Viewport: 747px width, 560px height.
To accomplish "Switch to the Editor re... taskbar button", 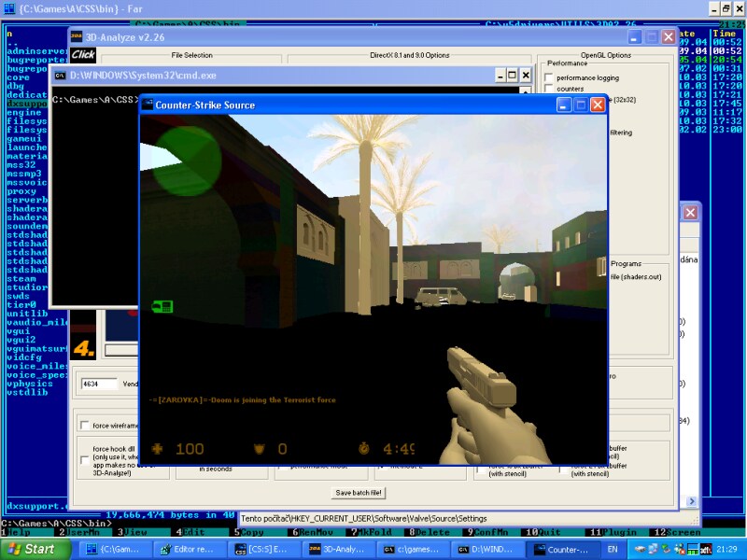I will click(x=189, y=550).
